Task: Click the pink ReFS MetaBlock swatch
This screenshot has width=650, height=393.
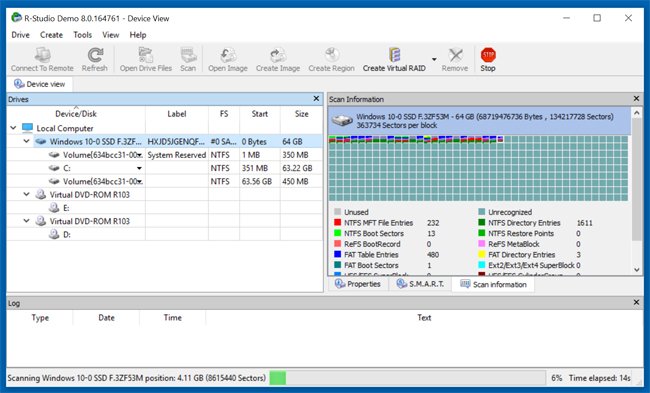Action: [x=482, y=244]
